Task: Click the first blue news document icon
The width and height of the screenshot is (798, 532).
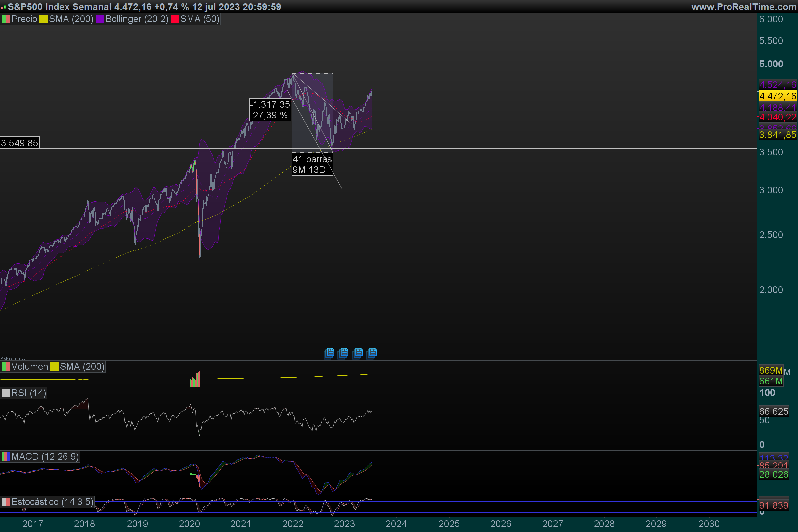Action: (329, 353)
